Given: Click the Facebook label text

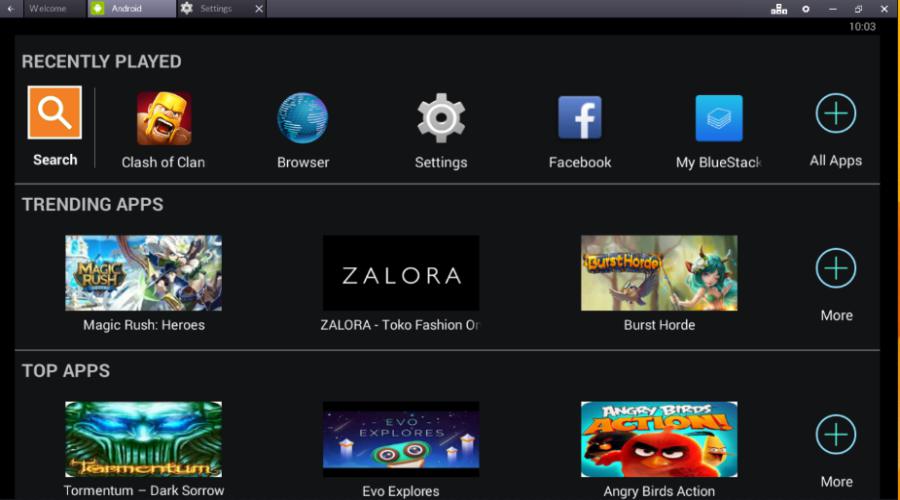Looking at the screenshot, I should point(580,162).
